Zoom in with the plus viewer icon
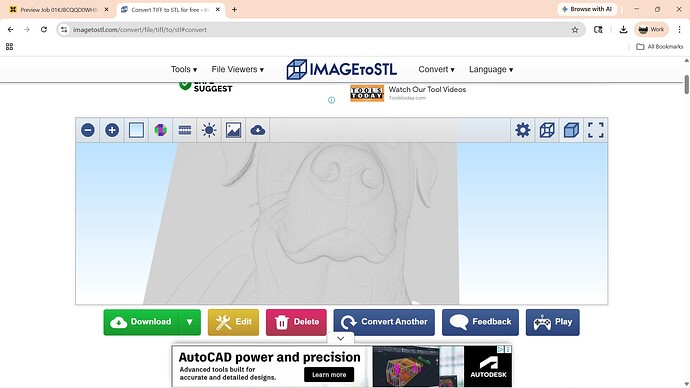Screen dimensions: 690x388 (112, 130)
